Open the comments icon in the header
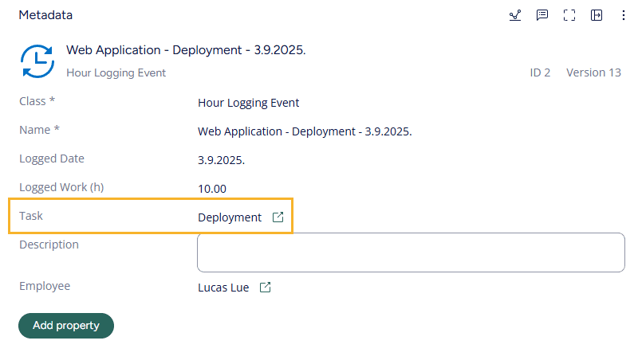Screen dimensions: 638x364 542,15
